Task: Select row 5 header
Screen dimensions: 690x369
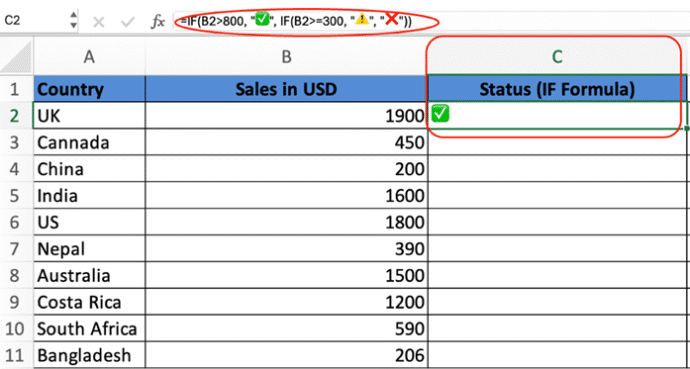Action: coord(16,195)
